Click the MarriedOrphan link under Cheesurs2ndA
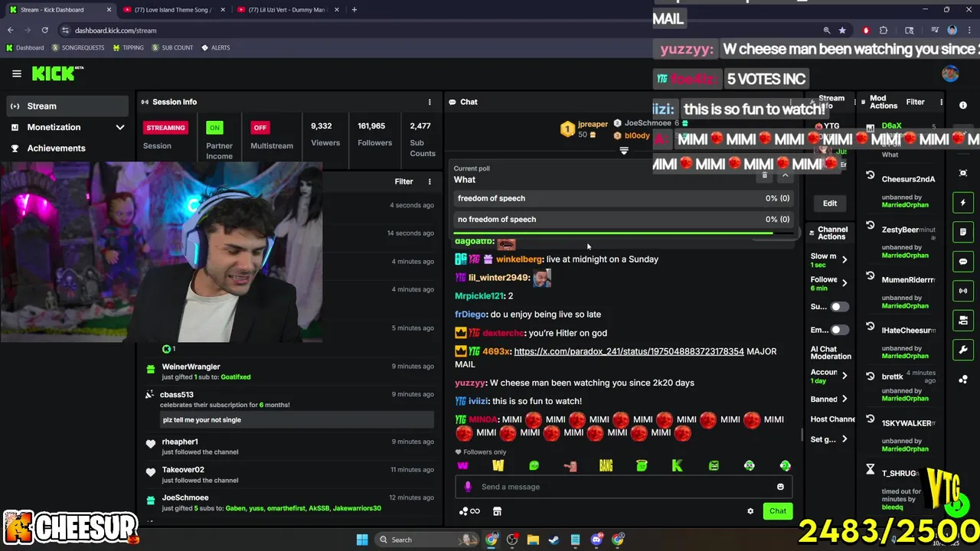This screenshot has height=551, width=980. pos(905,205)
